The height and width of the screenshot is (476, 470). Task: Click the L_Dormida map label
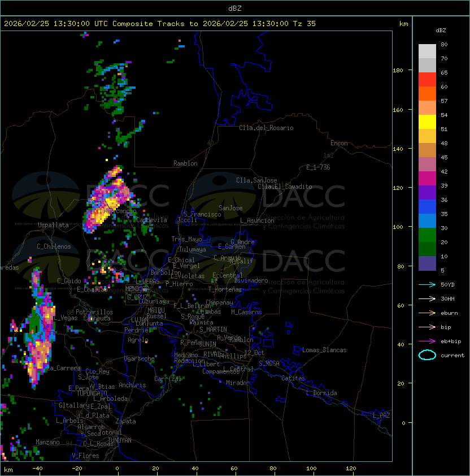point(321,393)
